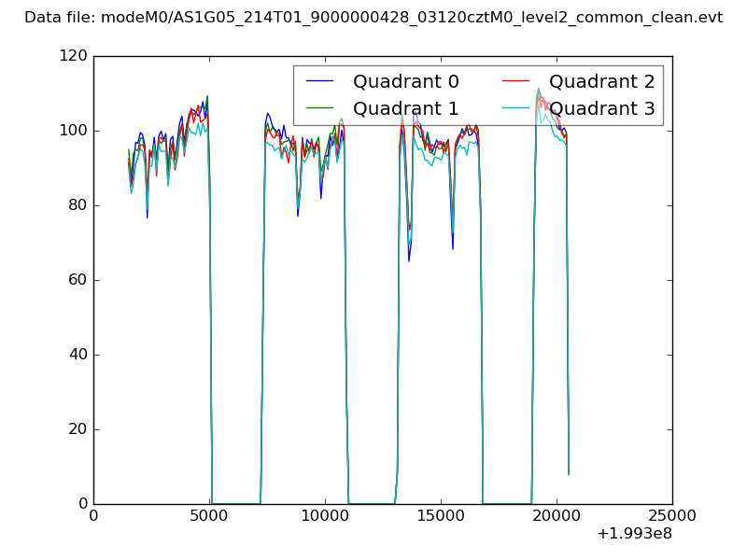
Task: Click the 25000 x-axis tick label
Action: click(x=672, y=516)
